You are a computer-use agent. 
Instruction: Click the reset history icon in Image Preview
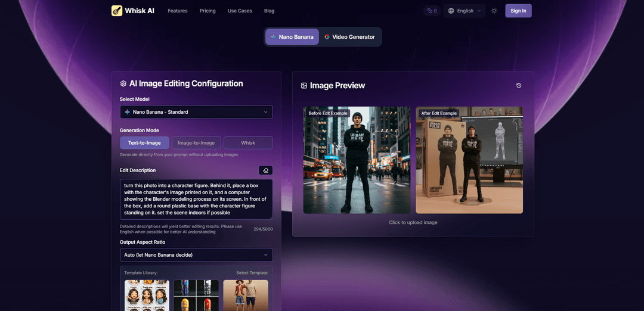tap(519, 86)
